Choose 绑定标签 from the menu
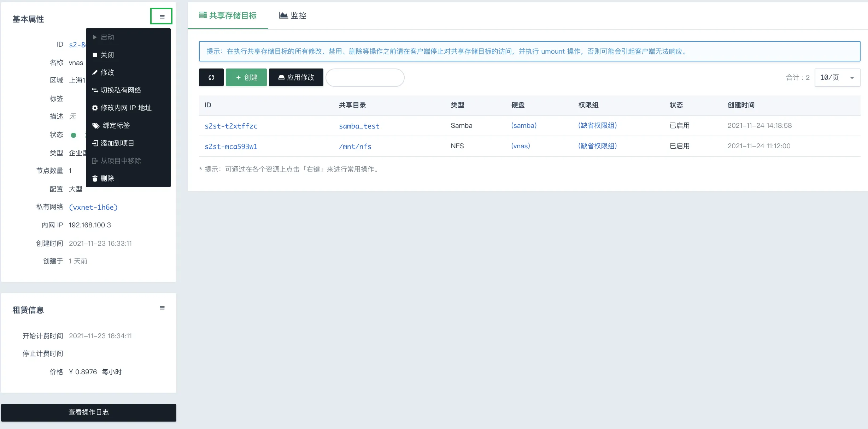Image resolution: width=868 pixels, height=429 pixels. click(128, 125)
